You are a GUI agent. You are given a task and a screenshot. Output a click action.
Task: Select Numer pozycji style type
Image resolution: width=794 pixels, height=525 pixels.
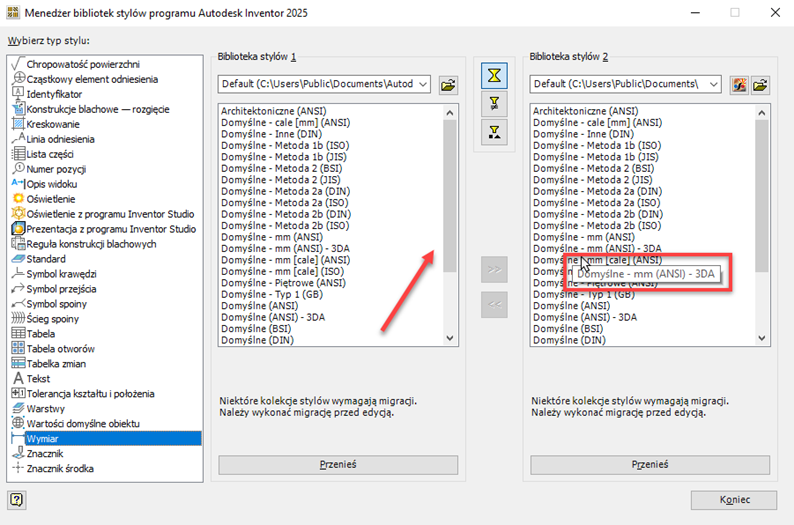(56, 169)
